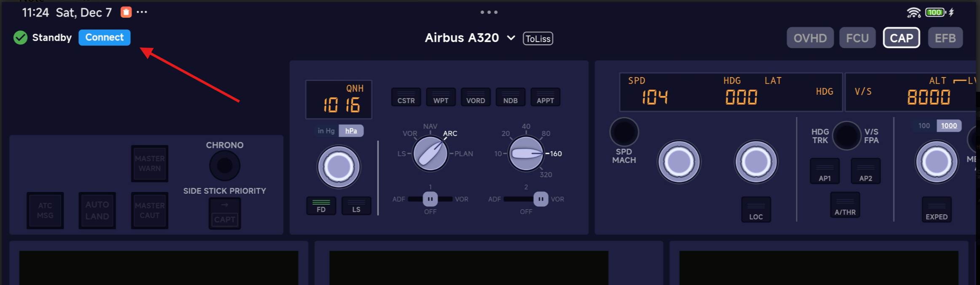Click the ToLiss label button
Screen dimensions: 980x285
pos(538,39)
